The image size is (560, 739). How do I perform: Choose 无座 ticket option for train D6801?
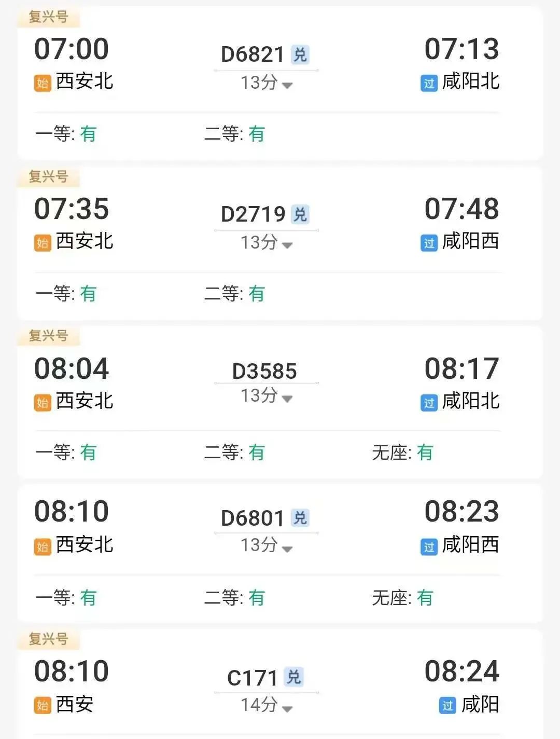pyautogui.click(x=402, y=598)
